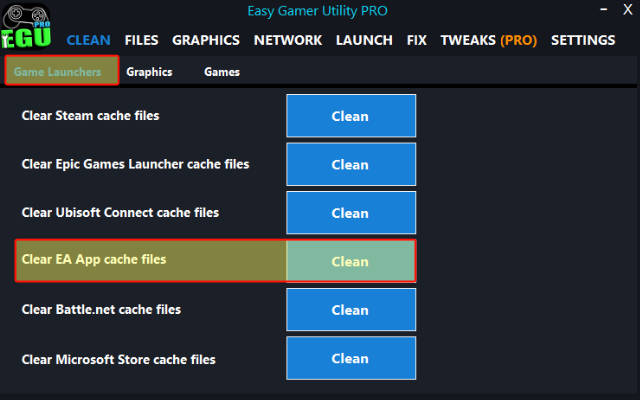
Task: Clean Ubisoft Connect cache files
Action: [351, 213]
